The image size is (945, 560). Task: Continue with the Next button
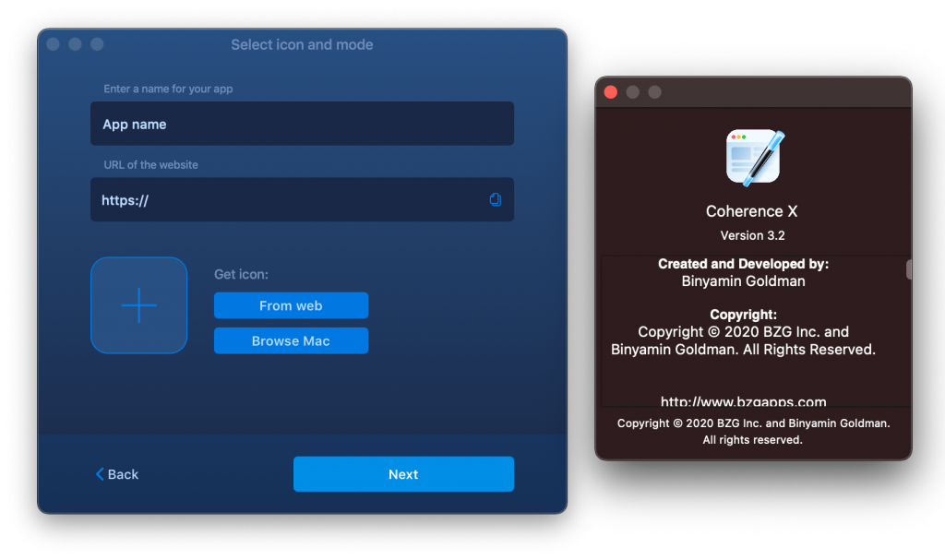click(403, 474)
